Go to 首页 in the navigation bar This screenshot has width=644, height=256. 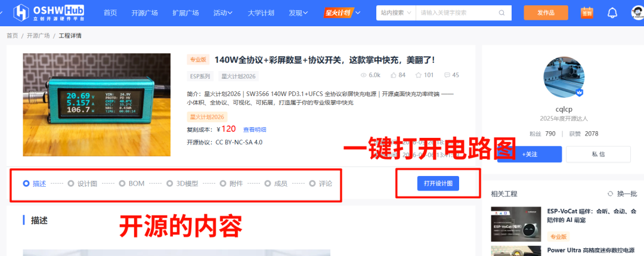point(110,13)
